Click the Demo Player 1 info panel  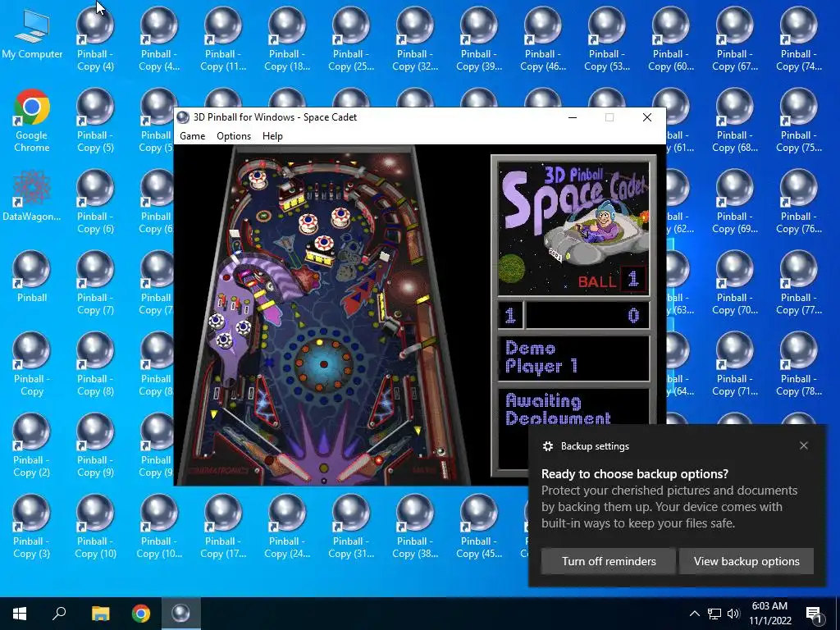pos(573,358)
